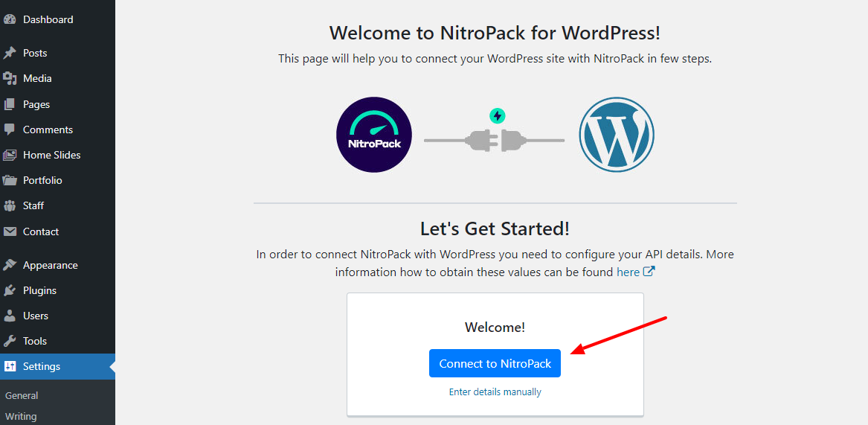Click the Connect to NitroPack button
Image resolution: width=868 pixels, height=425 pixels.
tap(495, 363)
